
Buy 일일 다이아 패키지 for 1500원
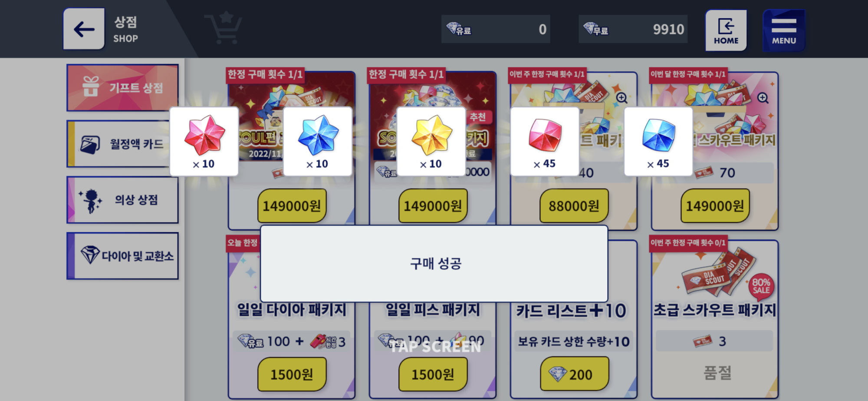pos(292,374)
